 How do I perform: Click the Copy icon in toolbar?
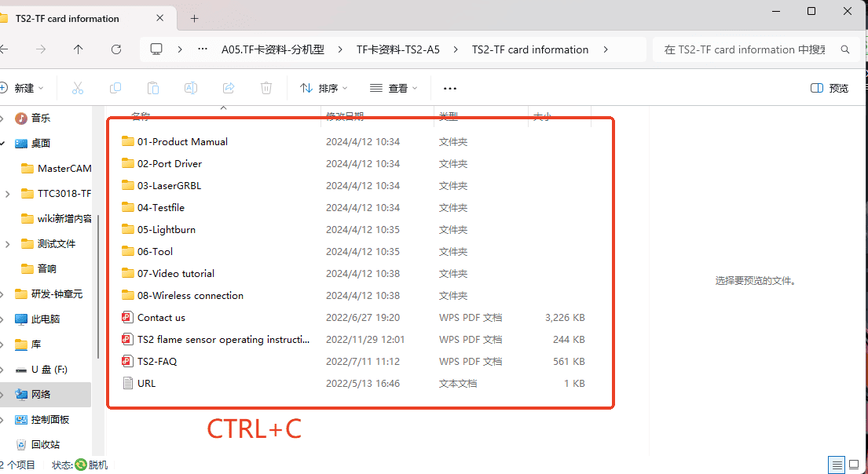point(115,88)
